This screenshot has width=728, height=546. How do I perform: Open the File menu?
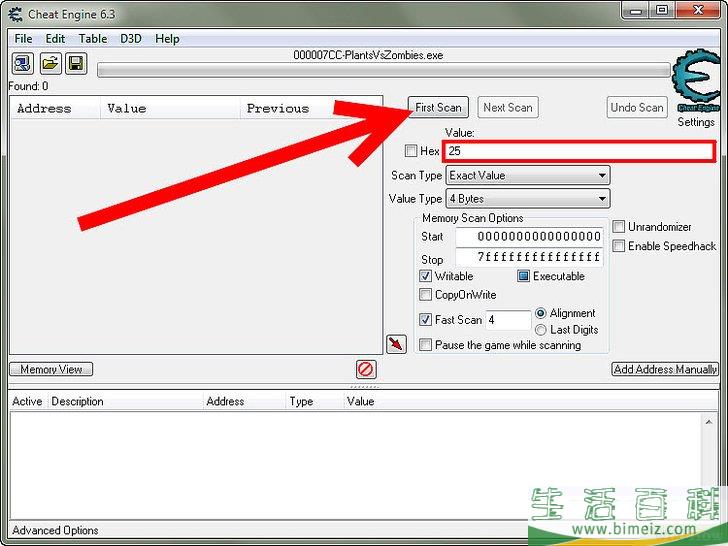(23, 39)
